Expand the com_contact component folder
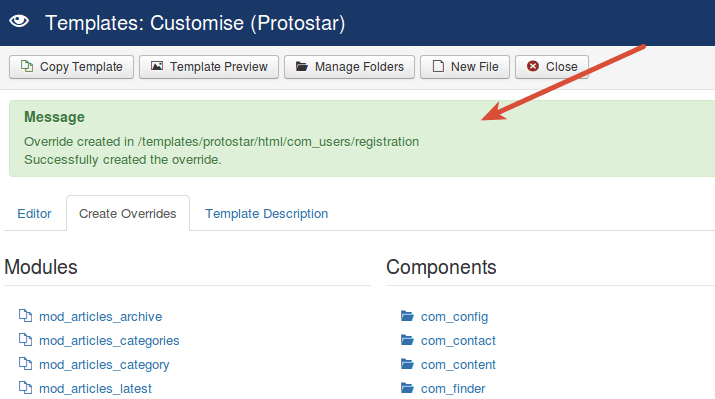Viewport: 715px width, 399px height. click(x=458, y=341)
